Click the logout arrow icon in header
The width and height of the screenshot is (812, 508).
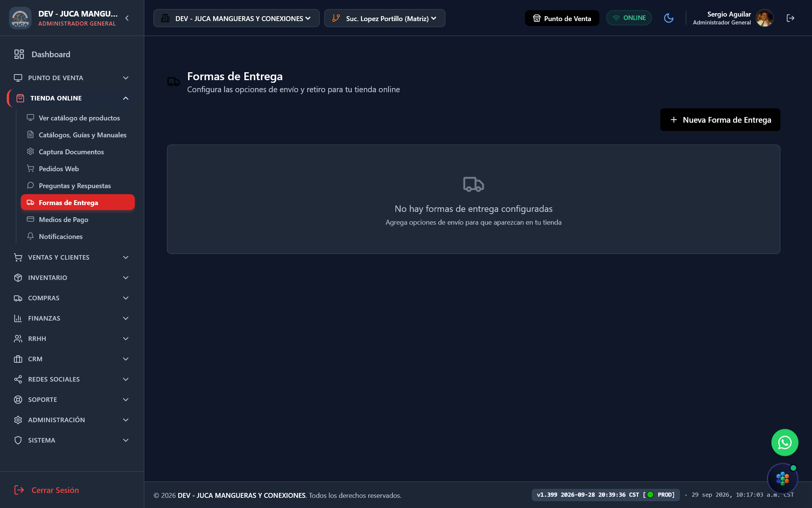pos(790,18)
